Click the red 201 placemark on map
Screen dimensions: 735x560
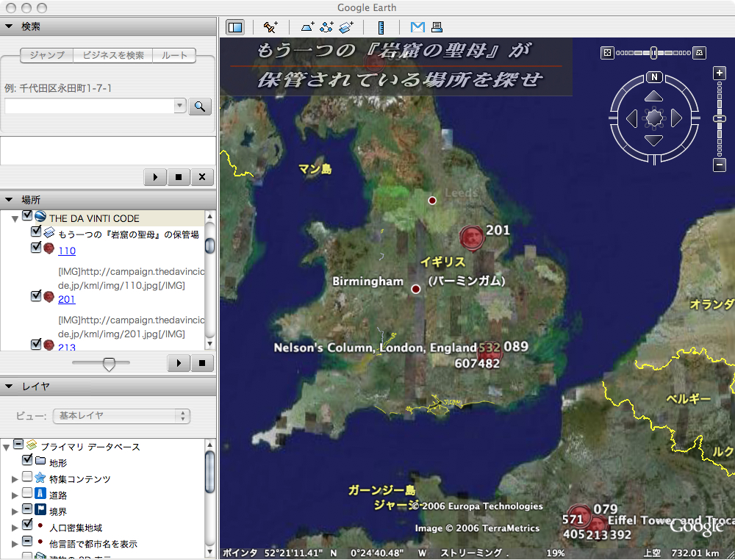(x=472, y=237)
